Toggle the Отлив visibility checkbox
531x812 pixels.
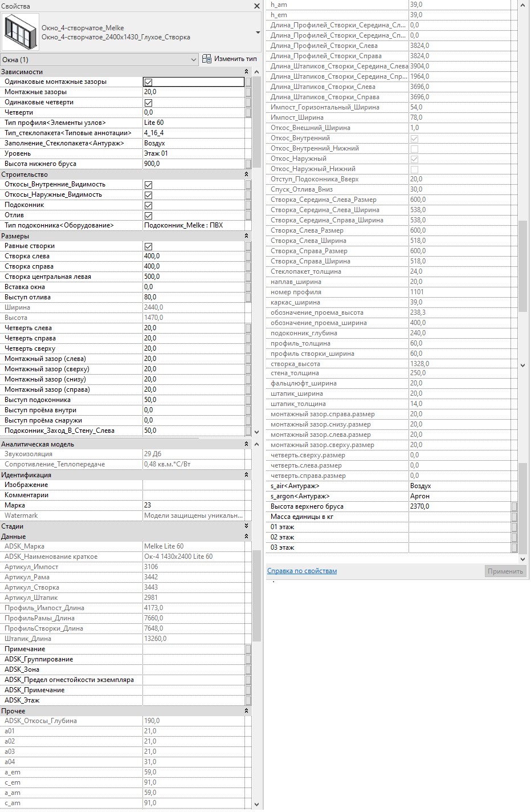point(148,216)
